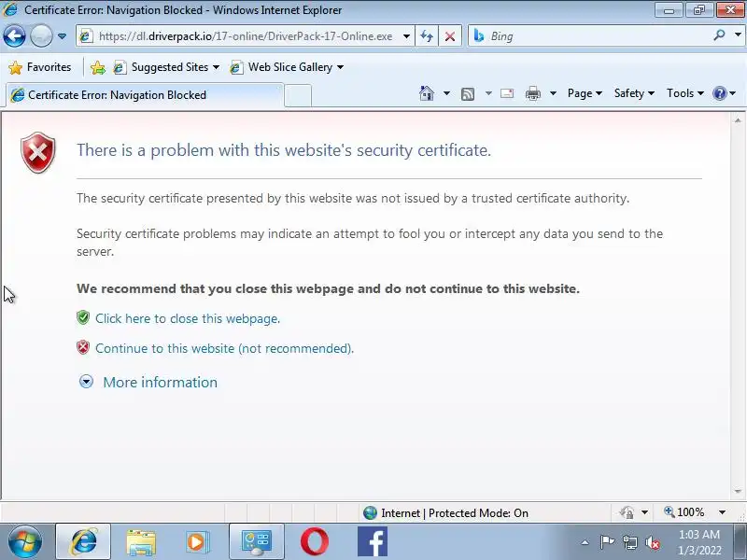The height and width of the screenshot is (560, 747).
Task: Open Windows Explorer folder taskbar icon
Action: pyautogui.click(x=141, y=542)
